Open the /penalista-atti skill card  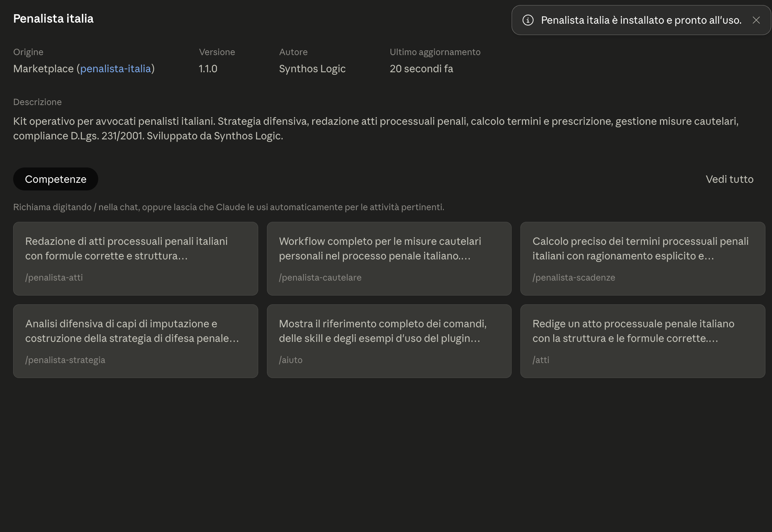pyautogui.click(x=135, y=259)
